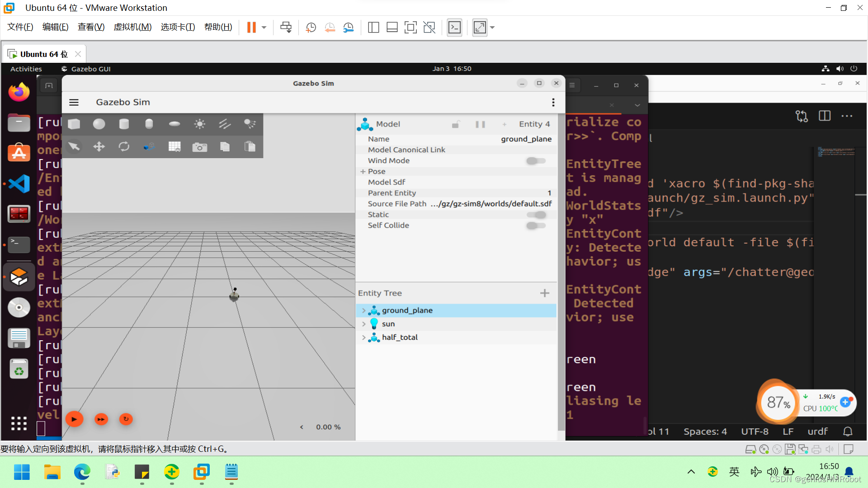Show Applications grid in the Ubuntu dock
The width and height of the screenshot is (868, 488).
[19, 423]
